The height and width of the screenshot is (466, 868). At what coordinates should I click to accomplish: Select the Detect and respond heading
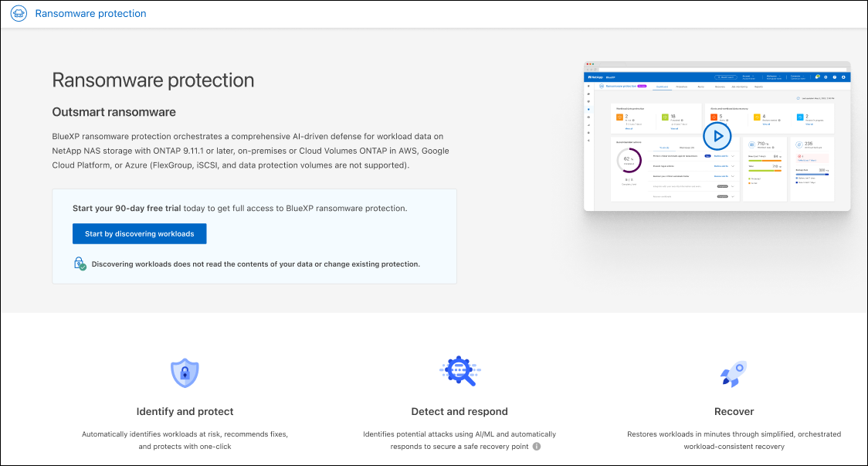coord(459,412)
